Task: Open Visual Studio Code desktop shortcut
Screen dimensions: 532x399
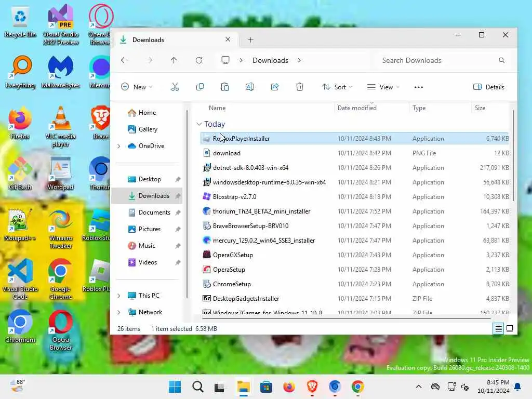Action: pos(20,279)
